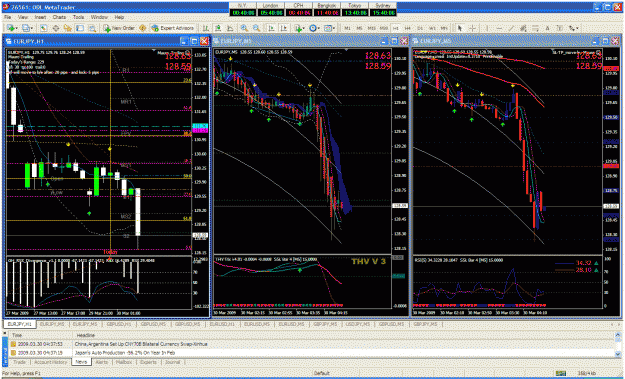Viewport: 625px width, 379px height.
Task: Zoom in on the chart
Action: point(244,28)
